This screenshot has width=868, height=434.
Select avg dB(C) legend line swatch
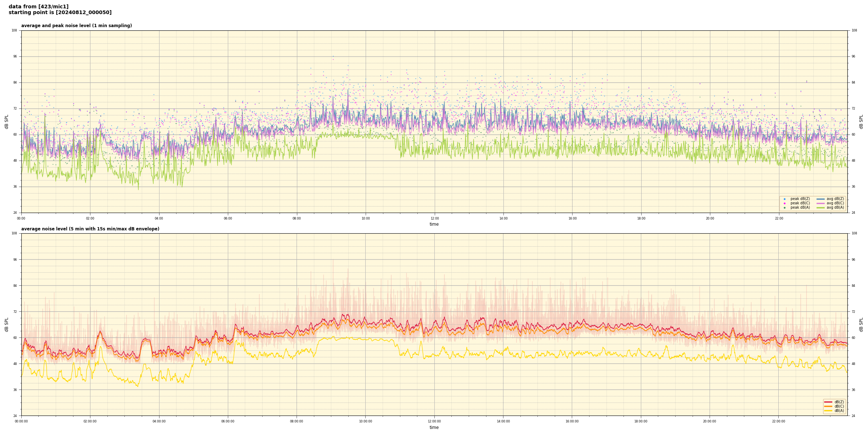[821, 203]
